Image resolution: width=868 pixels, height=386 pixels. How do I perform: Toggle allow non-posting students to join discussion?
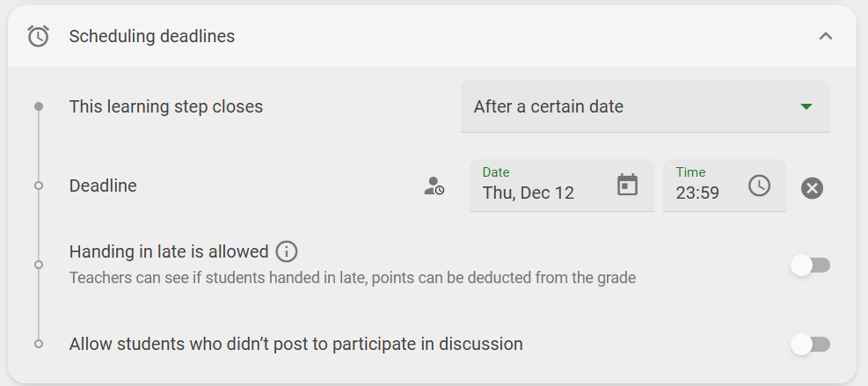(x=811, y=345)
